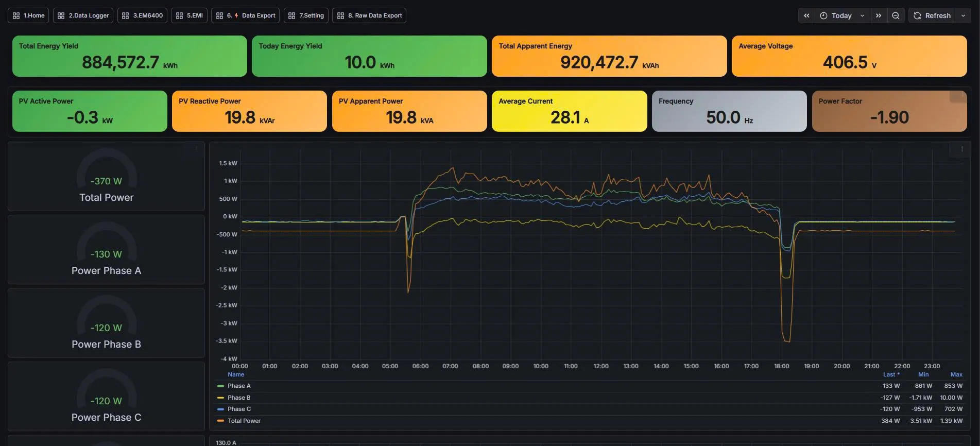
Task: Open the power chart panel menu dots
Action: (962, 149)
